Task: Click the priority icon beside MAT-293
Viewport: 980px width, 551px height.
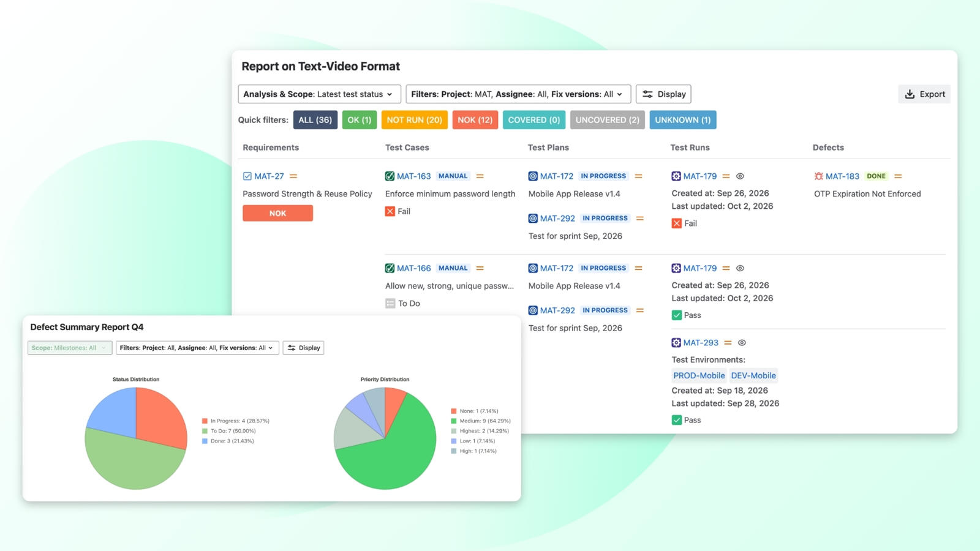Action: click(x=728, y=343)
